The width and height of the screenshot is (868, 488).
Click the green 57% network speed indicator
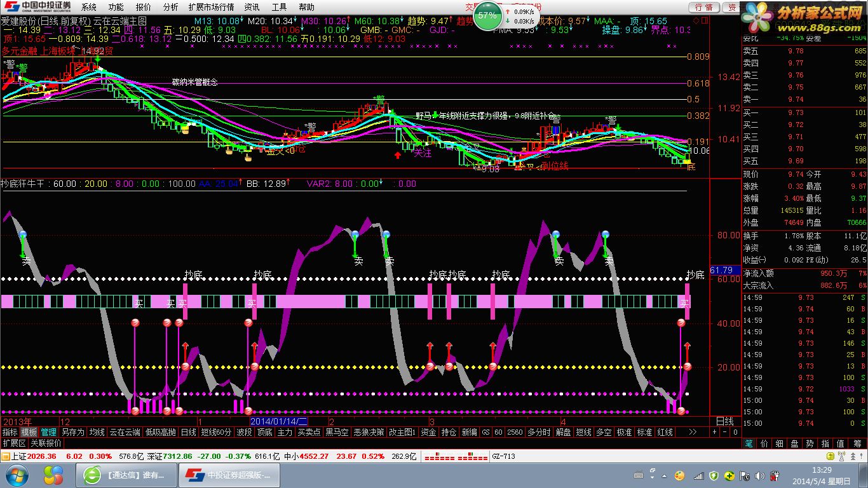487,15
